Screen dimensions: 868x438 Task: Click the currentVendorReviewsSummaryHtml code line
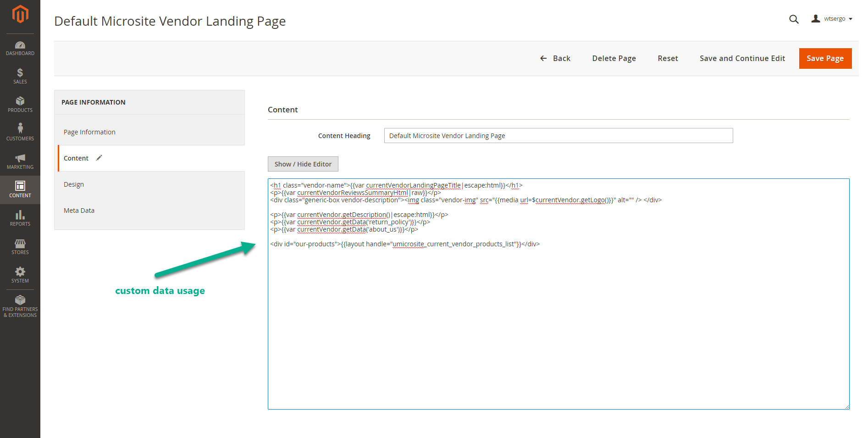pos(355,193)
